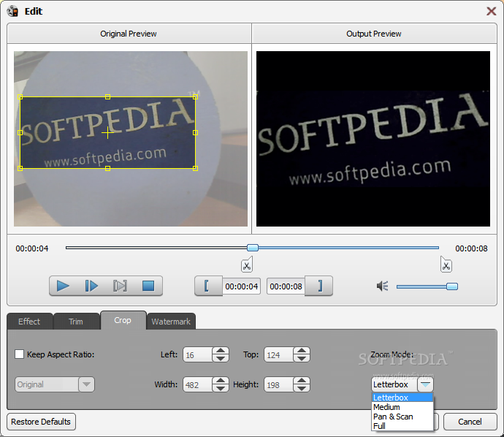Click the Output Preview video image
Screen dimensions: 504x437
373,139
